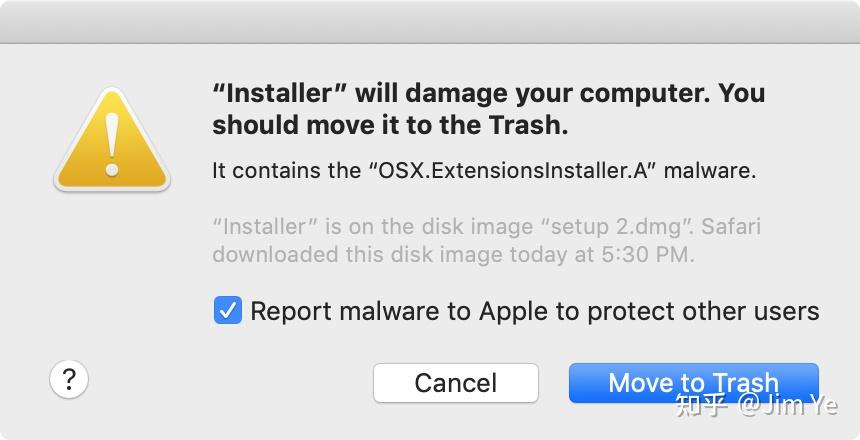Click the "知乎 @Jim Ye" watermark text
This screenshot has height=440, width=860.
pos(757,405)
